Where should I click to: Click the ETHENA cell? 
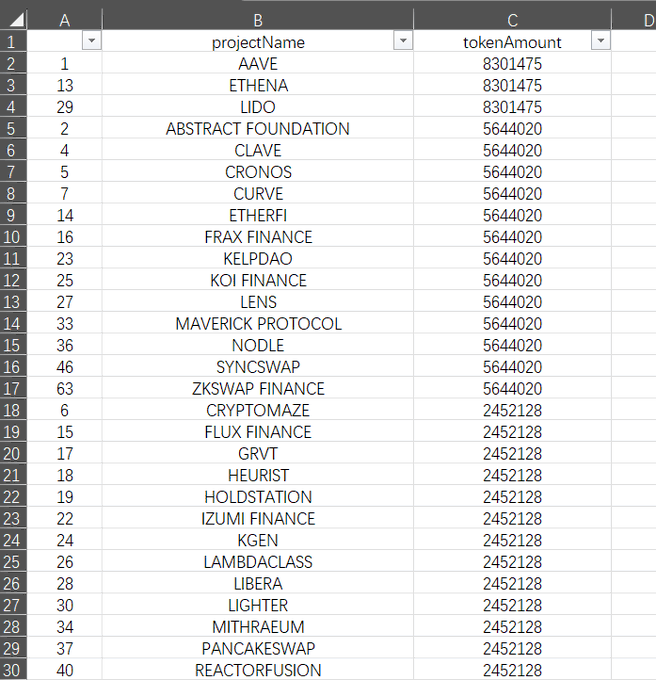[x=258, y=85]
